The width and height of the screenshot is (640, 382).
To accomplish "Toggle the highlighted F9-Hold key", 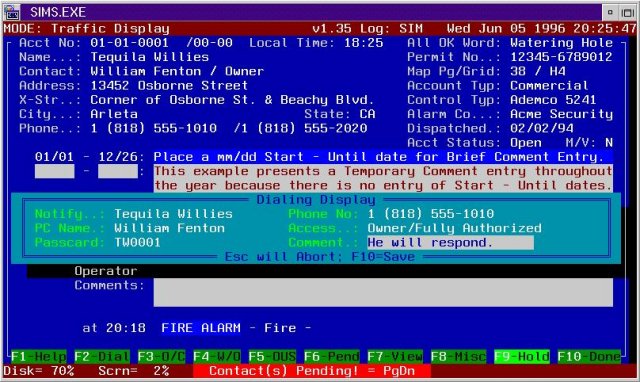I will click(522, 356).
